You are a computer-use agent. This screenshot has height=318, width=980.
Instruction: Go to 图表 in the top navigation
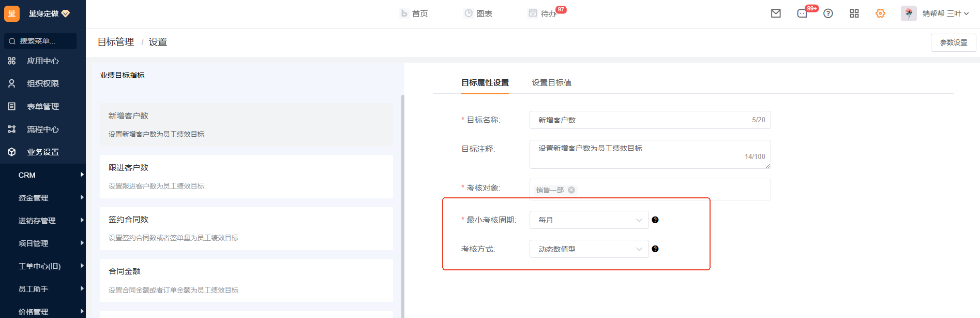(478, 13)
